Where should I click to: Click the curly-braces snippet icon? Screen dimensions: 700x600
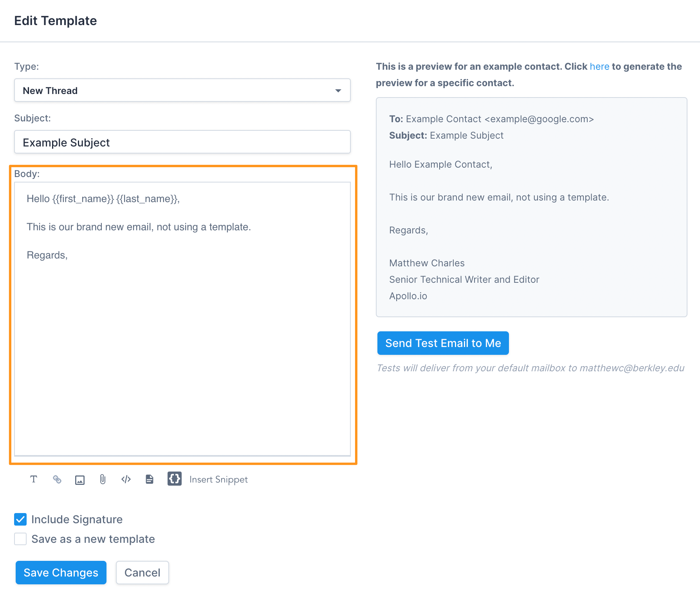coord(175,479)
